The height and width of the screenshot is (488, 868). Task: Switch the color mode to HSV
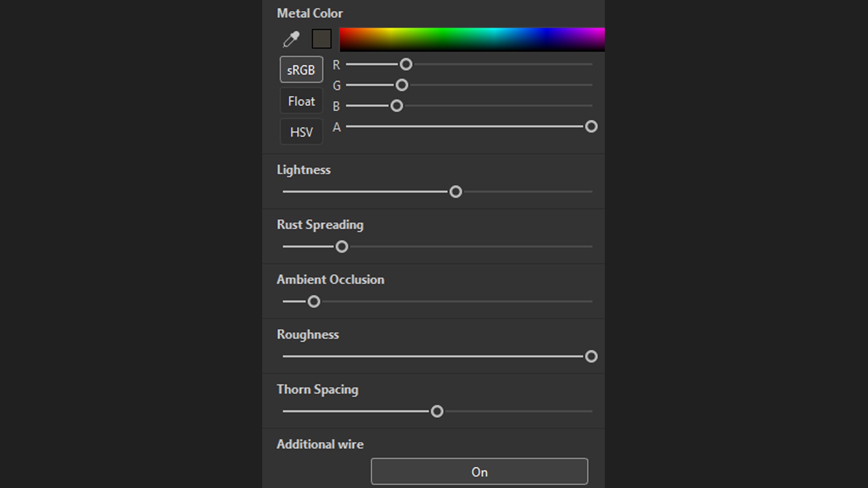pos(301,132)
